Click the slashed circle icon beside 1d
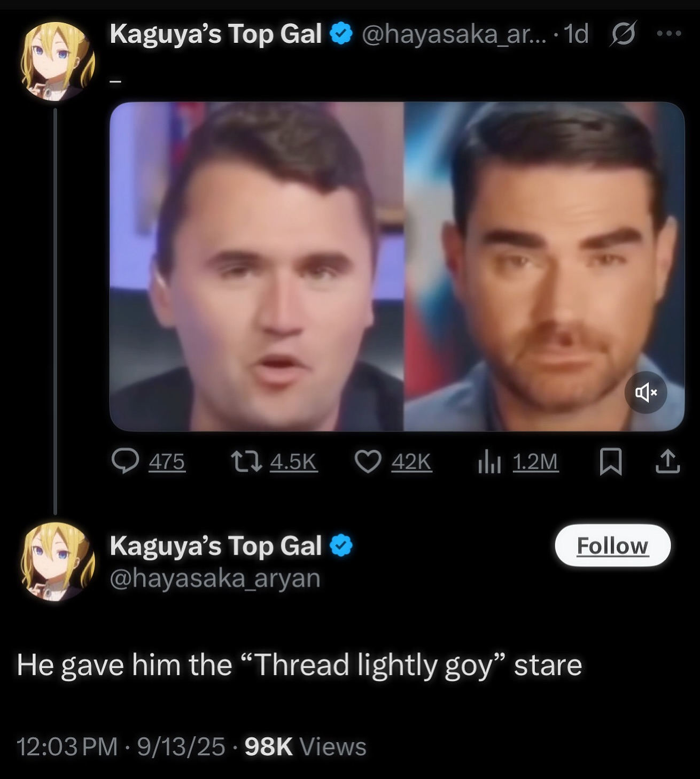Viewport: 700px width, 779px height. click(x=623, y=34)
